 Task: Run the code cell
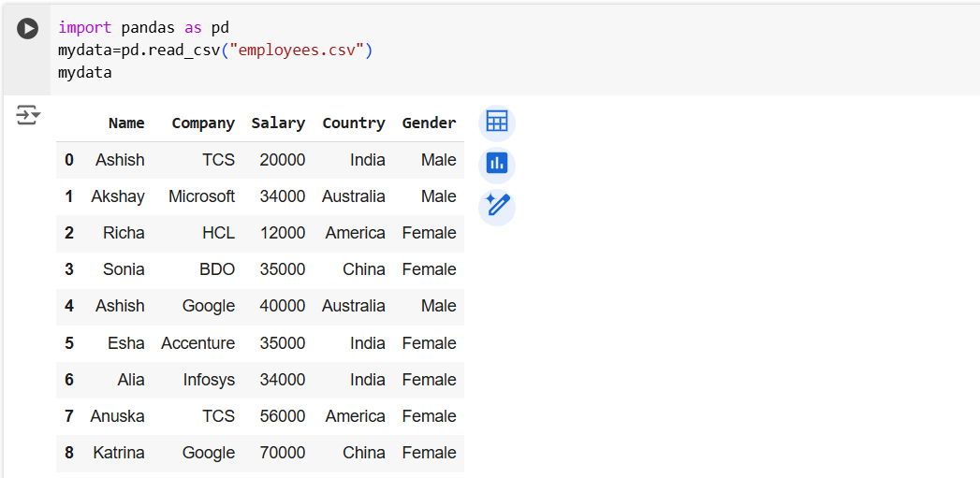28,29
